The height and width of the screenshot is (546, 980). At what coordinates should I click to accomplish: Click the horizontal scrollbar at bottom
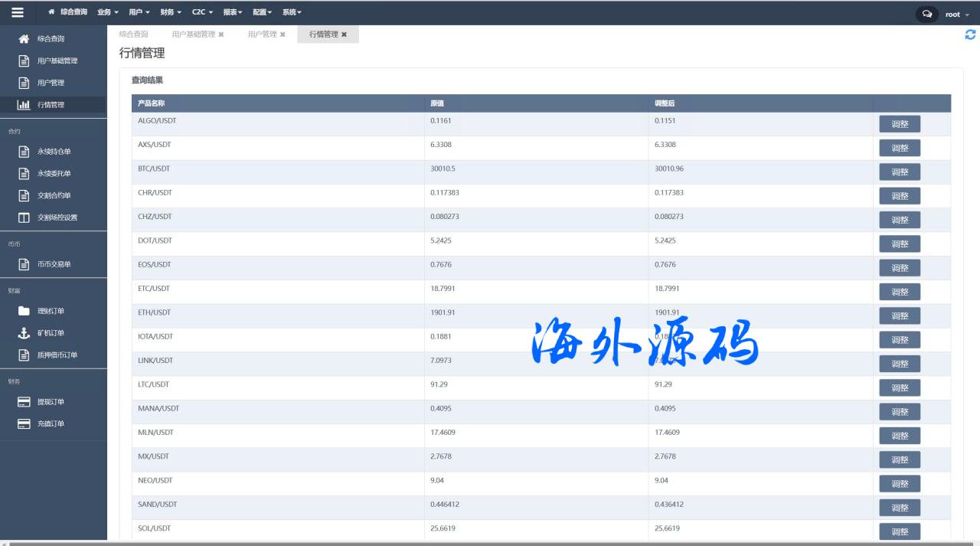[x=490, y=543]
